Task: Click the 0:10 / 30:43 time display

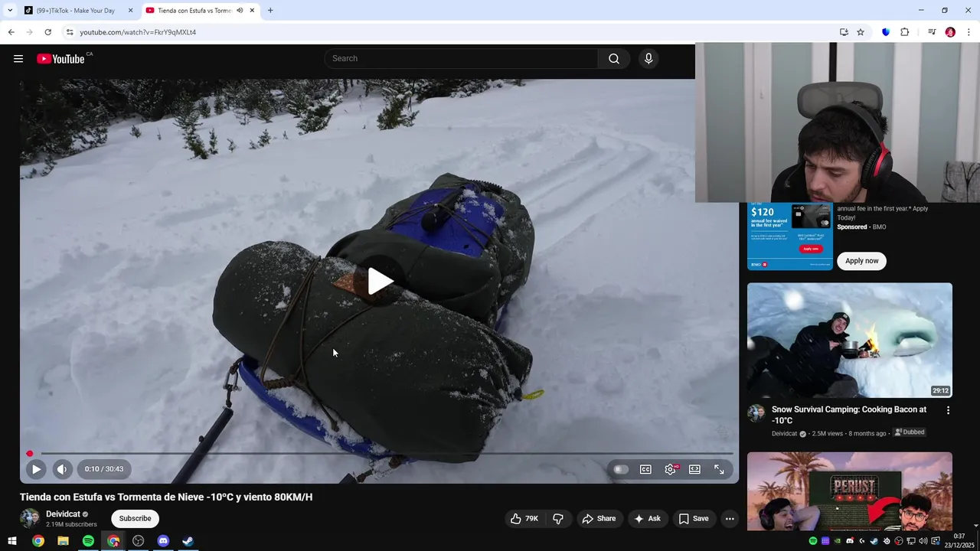Action: [104, 469]
